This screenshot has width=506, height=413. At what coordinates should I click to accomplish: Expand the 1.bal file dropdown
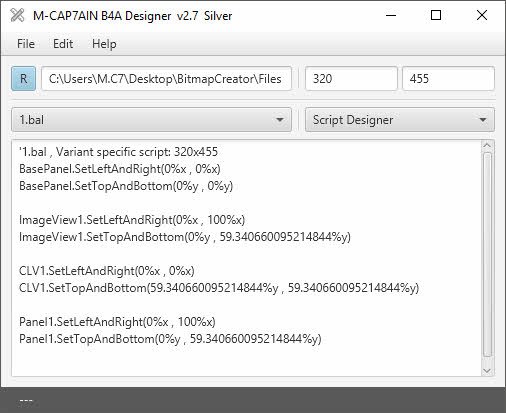(151, 120)
